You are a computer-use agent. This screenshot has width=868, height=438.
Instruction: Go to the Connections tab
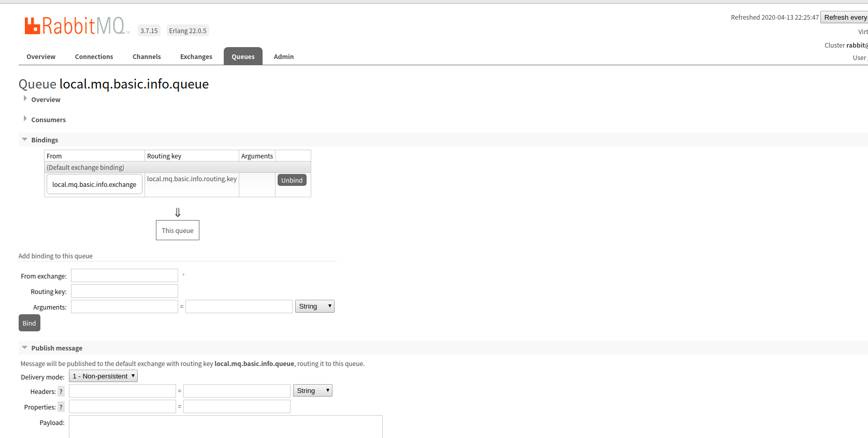pyautogui.click(x=94, y=57)
